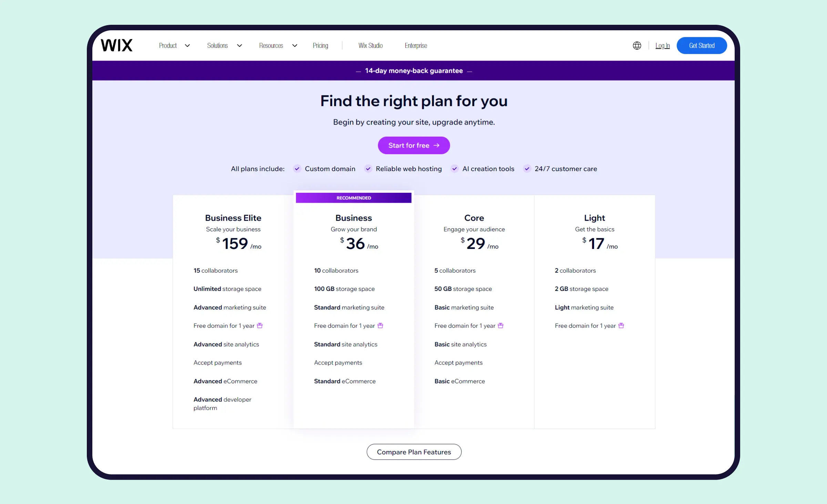
Task: Expand the Resources dropdown menu
Action: [278, 45]
